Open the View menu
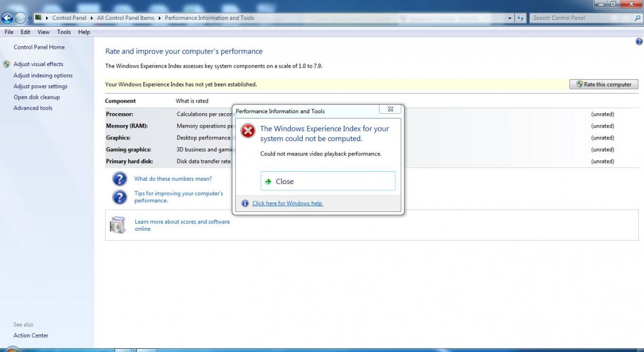Image resolution: width=644 pixels, height=352 pixels. click(43, 32)
